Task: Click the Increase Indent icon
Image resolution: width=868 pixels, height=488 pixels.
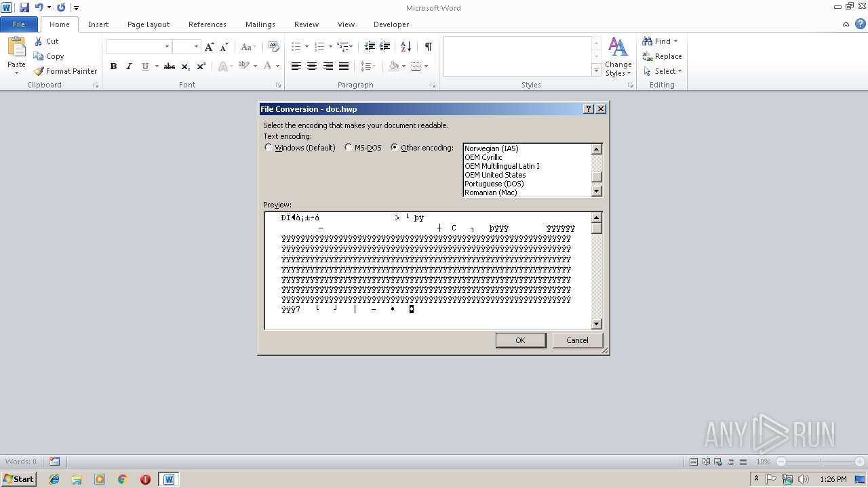Action: coord(385,47)
